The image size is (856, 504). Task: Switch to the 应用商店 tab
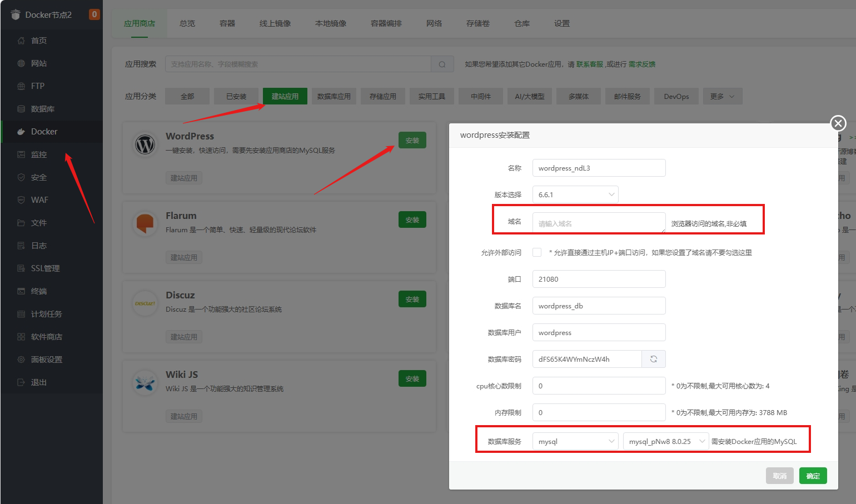(140, 23)
